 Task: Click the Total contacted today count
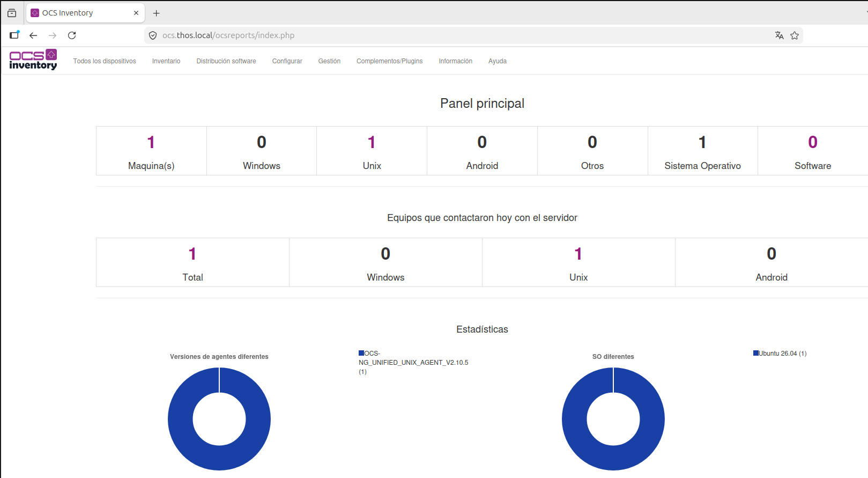click(192, 254)
